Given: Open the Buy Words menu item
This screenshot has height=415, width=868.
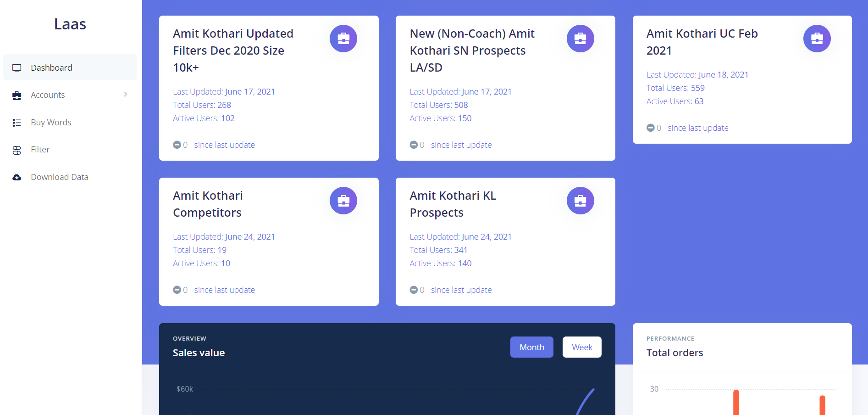Looking at the screenshot, I should [70, 123].
